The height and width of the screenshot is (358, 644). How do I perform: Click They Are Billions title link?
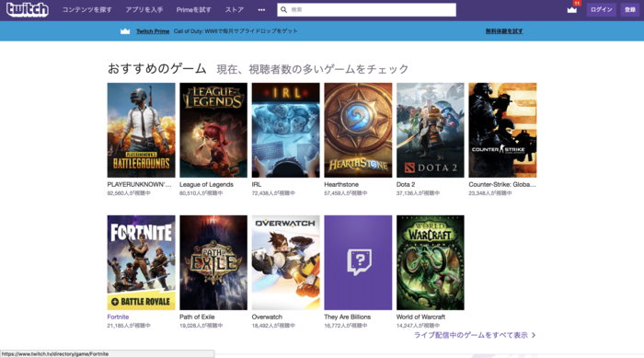pyautogui.click(x=348, y=317)
